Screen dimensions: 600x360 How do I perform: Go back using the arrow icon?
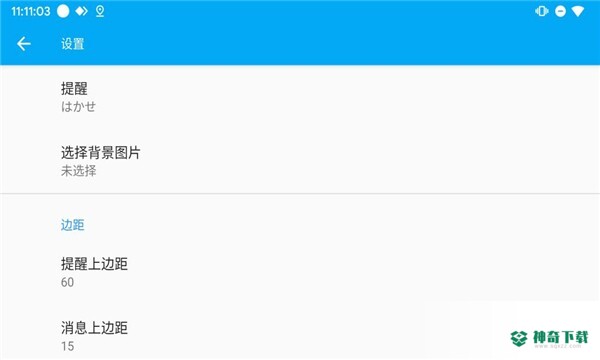pos(24,44)
